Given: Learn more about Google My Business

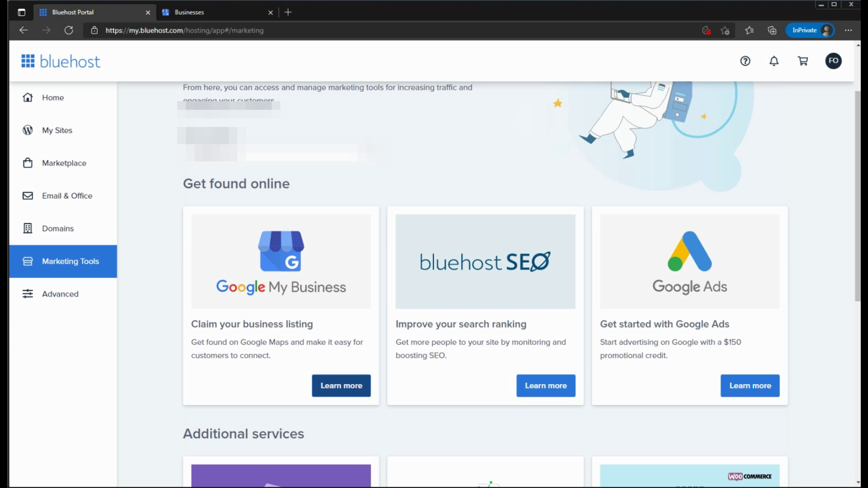Looking at the screenshot, I should 341,385.
